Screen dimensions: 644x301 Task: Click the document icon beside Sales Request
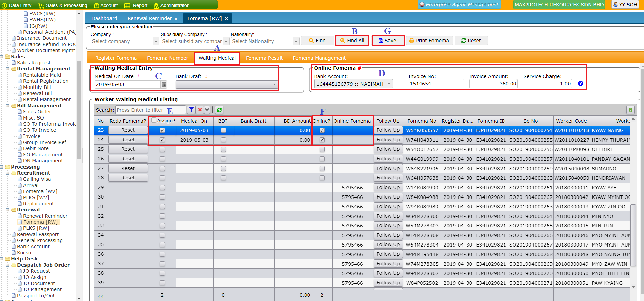tap(14, 63)
